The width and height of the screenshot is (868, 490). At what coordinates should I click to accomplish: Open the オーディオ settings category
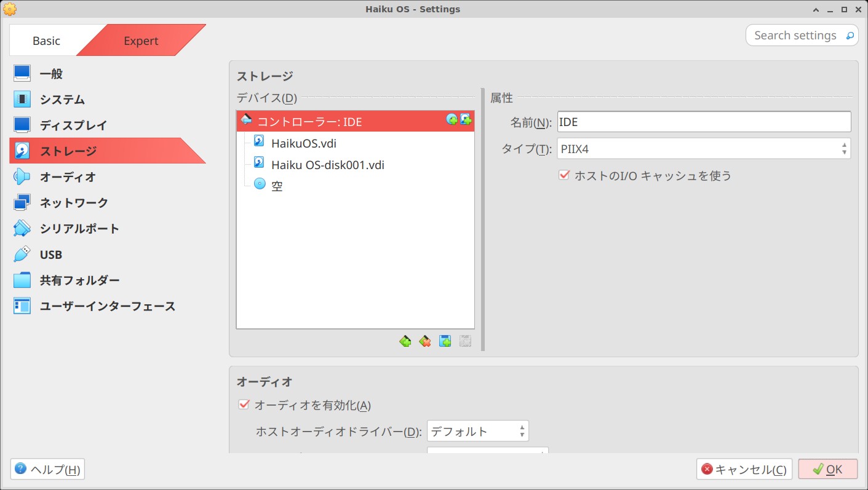[108, 177]
